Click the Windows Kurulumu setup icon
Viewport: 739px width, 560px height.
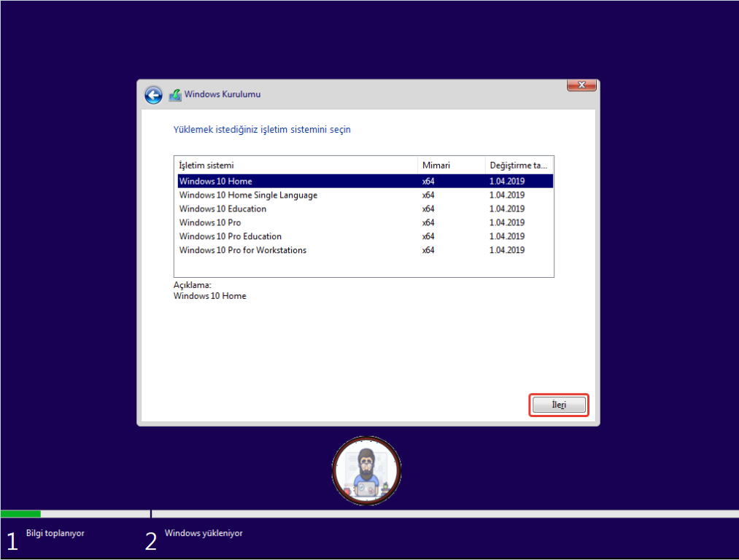click(x=175, y=95)
